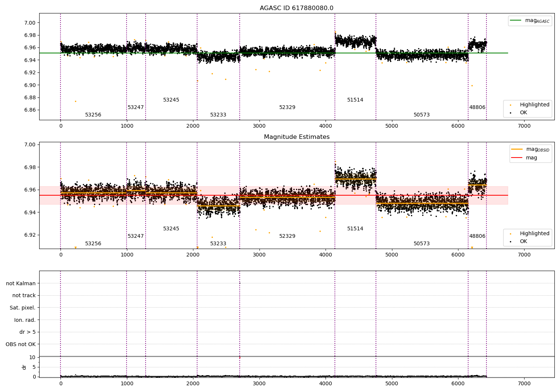Click OBSID label 53256 in Magnitude Estimates plot

tap(93, 244)
